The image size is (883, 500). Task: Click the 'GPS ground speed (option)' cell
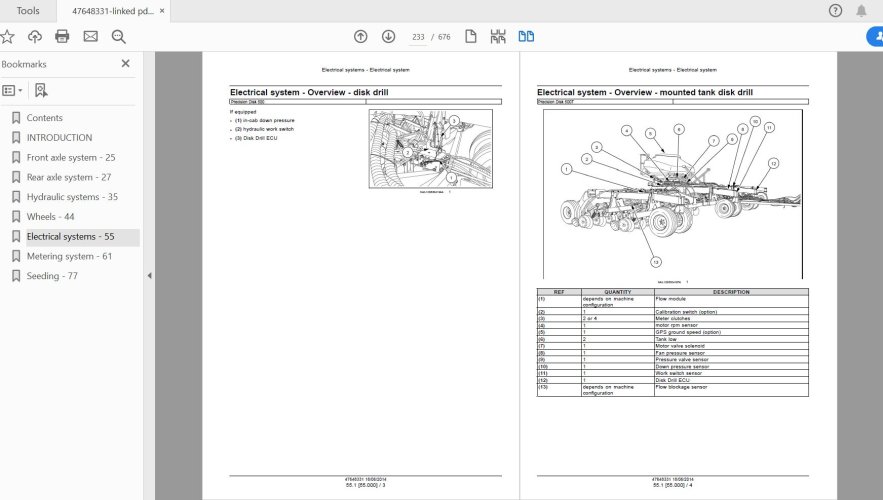click(x=731, y=332)
